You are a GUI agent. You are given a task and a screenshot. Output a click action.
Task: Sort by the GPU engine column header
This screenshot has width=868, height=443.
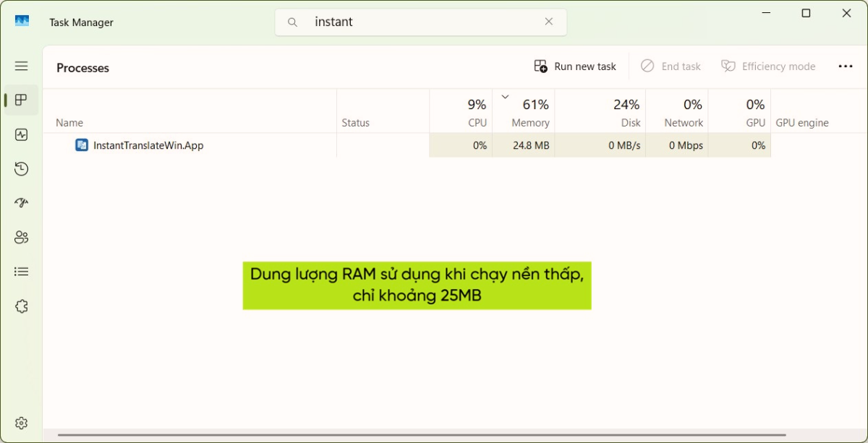click(x=819, y=111)
